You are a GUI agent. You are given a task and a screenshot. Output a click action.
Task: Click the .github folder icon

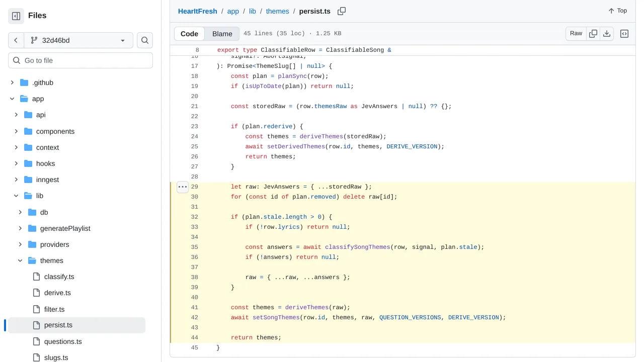coord(24,82)
